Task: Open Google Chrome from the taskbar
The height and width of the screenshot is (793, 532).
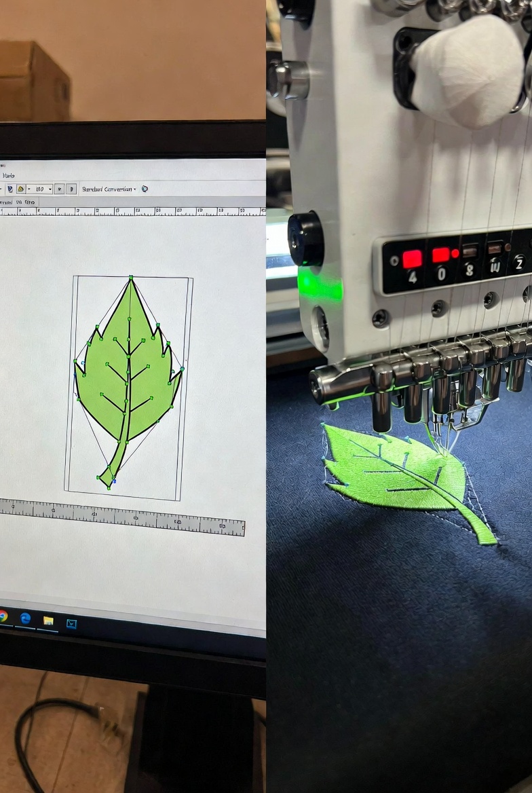Action: (3, 616)
